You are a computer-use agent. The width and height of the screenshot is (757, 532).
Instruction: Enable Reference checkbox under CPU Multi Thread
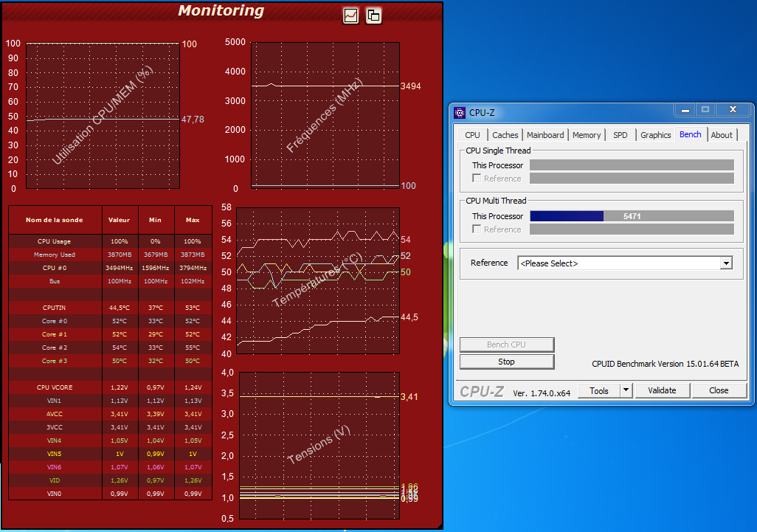(477, 229)
